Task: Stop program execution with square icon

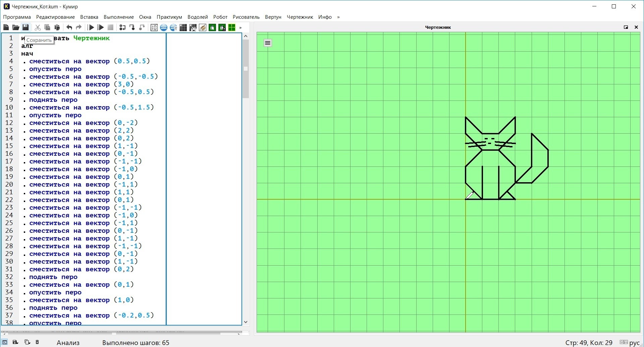Action: point(110,27)
